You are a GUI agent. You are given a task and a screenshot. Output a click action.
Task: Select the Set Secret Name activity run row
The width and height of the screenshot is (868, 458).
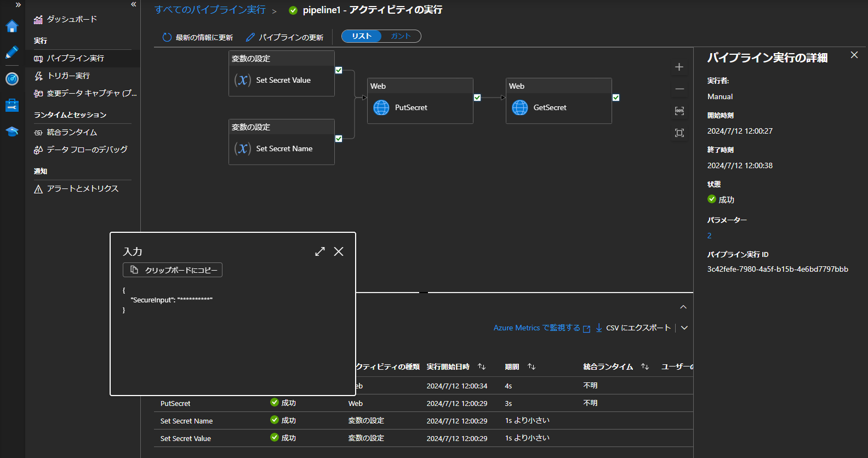(424, 421)
